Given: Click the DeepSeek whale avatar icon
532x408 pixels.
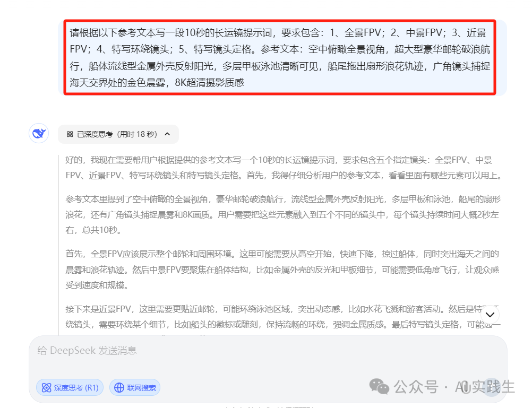Looking at the screenshot, I should [39, 133].
